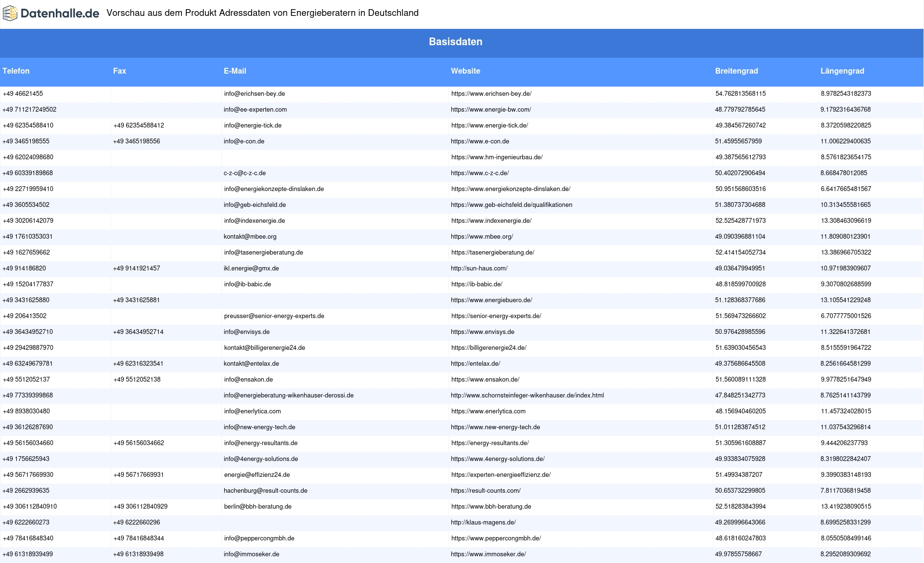924x563 pixels.
Task: Click website https://www.mbee.org/
Action: pyautogui.click(x=482, y=237)
